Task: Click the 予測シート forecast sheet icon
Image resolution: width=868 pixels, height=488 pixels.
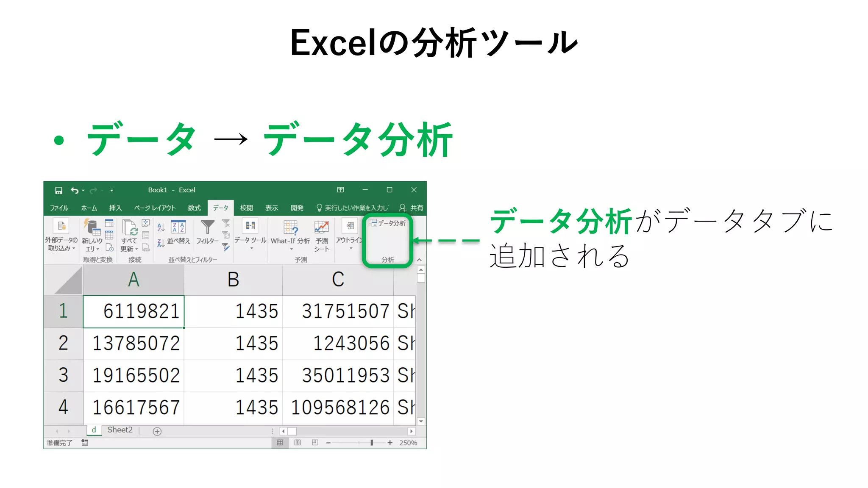Action: 322,236
